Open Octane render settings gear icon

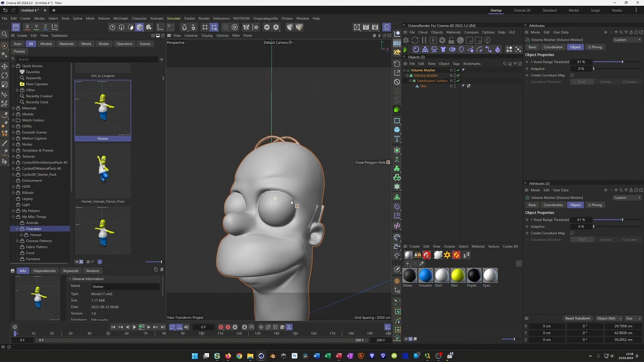pos(442,40)
